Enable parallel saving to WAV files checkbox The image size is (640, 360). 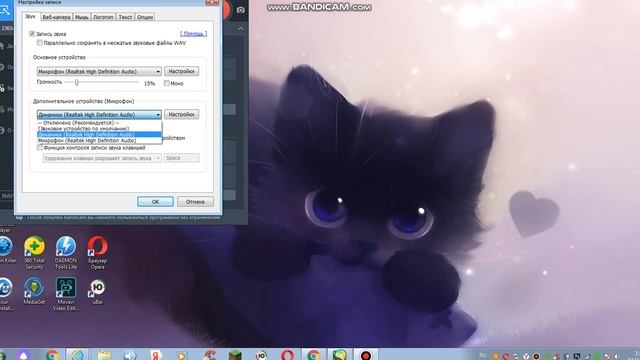(40, 42)
